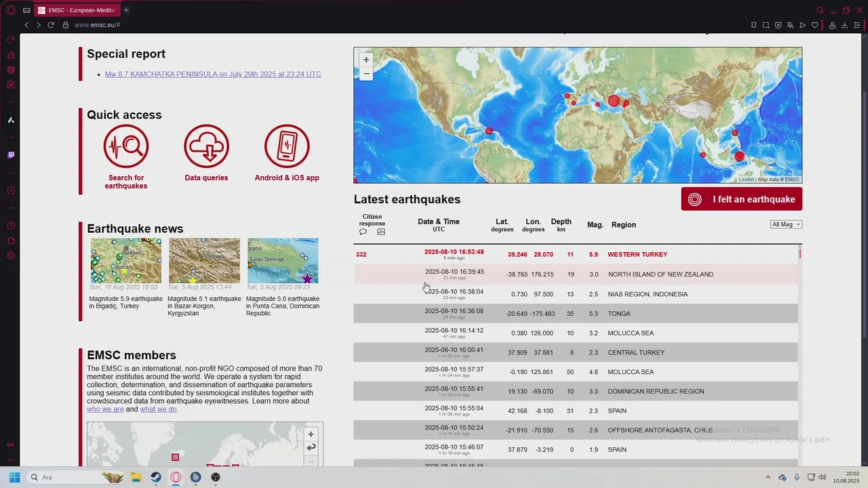868x488 pixels.
Task: Go forward with the browser forward arrow
Action: click(x=39, y=25)
